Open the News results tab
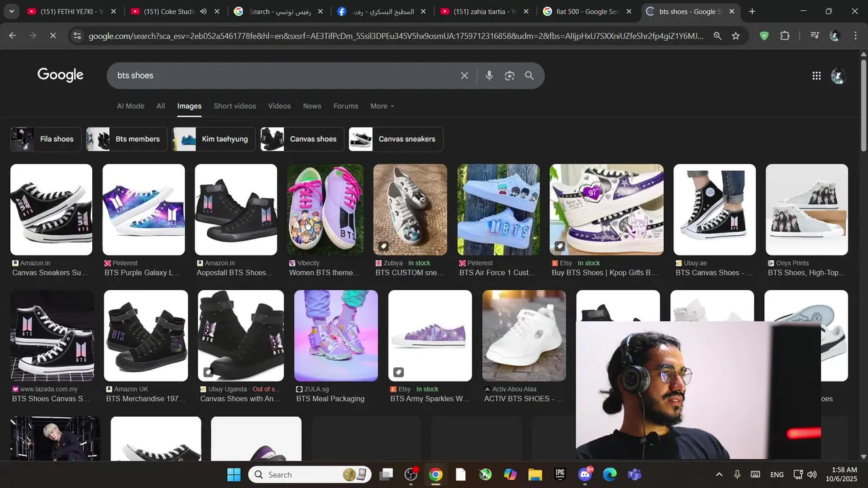Screen dimensions: 868x488 coord(312,106)
